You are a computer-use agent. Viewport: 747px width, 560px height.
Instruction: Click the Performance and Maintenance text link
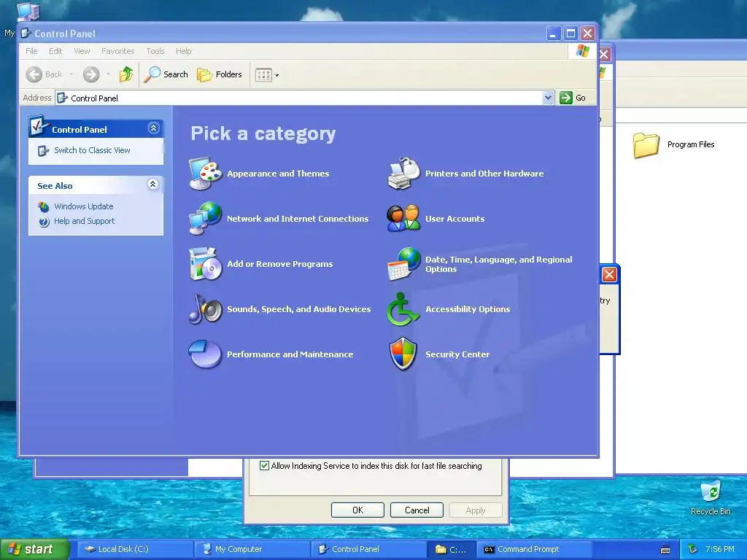(290, 354)
